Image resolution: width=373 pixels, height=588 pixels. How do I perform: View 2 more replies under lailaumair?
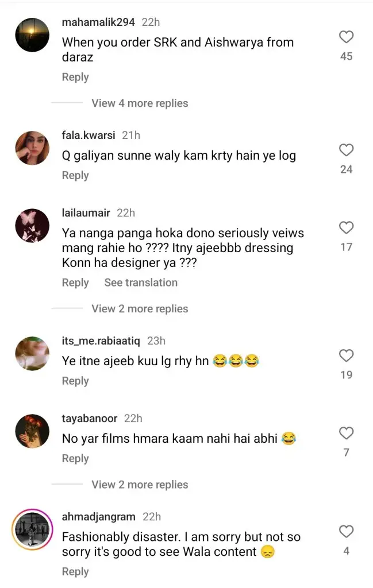pyautogui.click(x=140, y=309)
